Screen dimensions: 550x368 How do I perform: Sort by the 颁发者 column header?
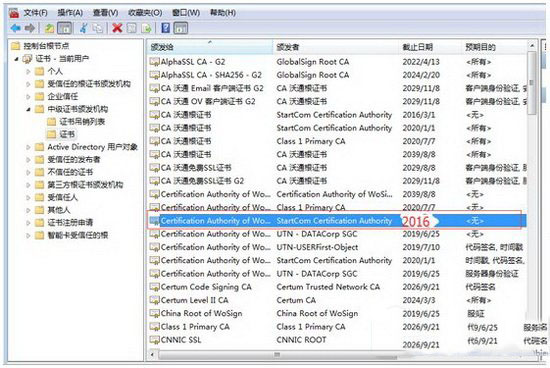click(336, 47)
